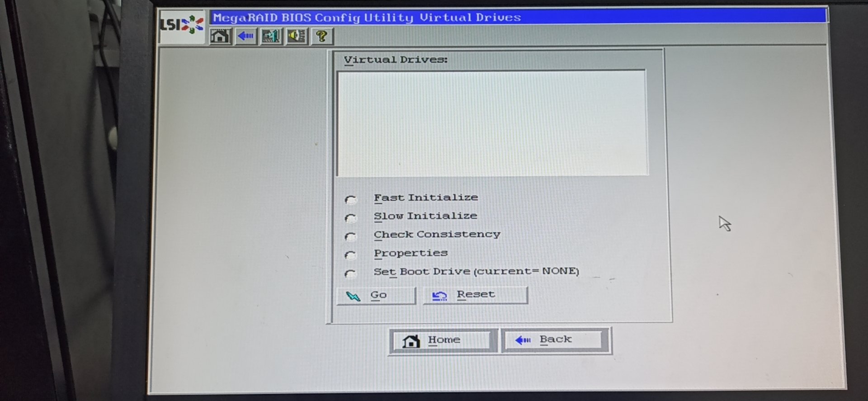Click the blue Back arrow toolbar icon

pos(246,36)
